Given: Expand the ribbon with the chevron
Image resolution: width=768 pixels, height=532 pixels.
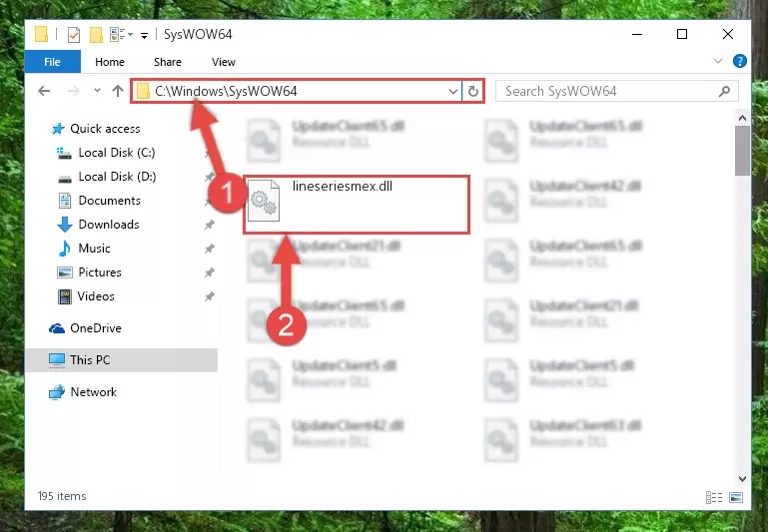Looking at the screenshot, I should pyautogui.click(x=718, y=61).
